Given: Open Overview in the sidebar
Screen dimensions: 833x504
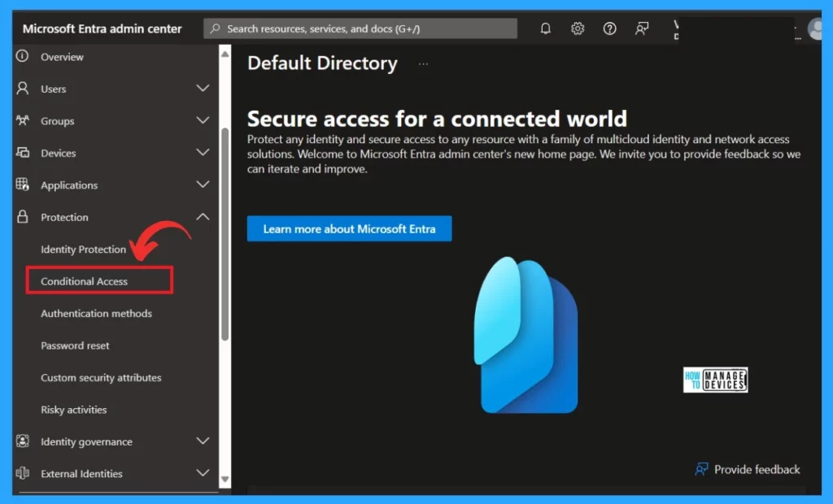Looking at the screenshot, I should pos(62,57).
